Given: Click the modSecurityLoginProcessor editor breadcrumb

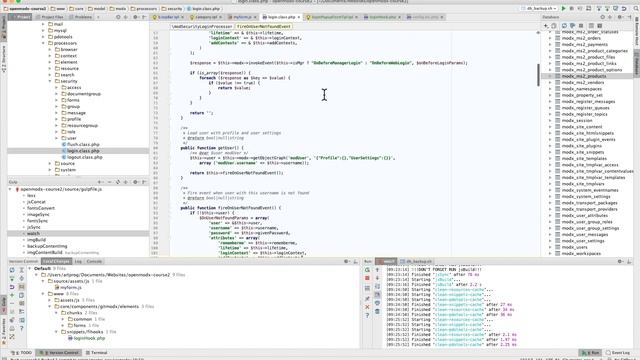Looking at the screenshot, I should pyautogui.click(x=202, y=26).
